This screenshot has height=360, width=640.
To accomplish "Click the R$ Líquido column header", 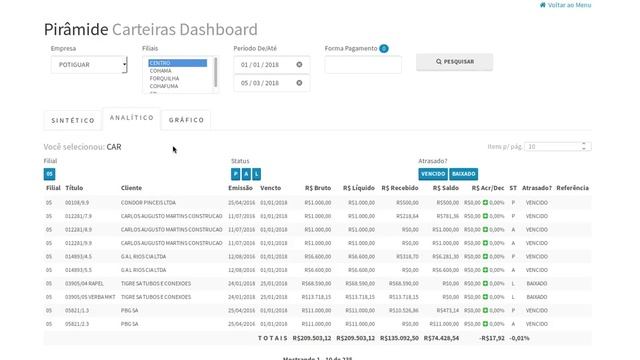I will [x=359, y=188].
